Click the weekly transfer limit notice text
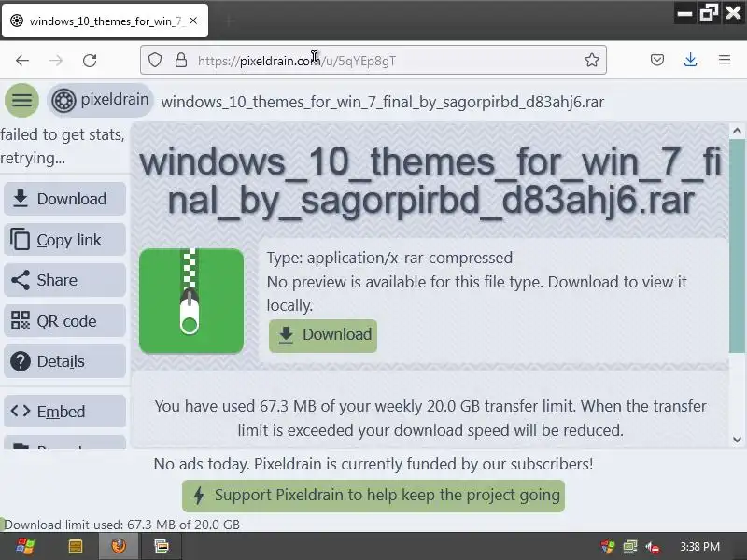The height and width of the screenshot is (560, 747). [x=430, y=418]
